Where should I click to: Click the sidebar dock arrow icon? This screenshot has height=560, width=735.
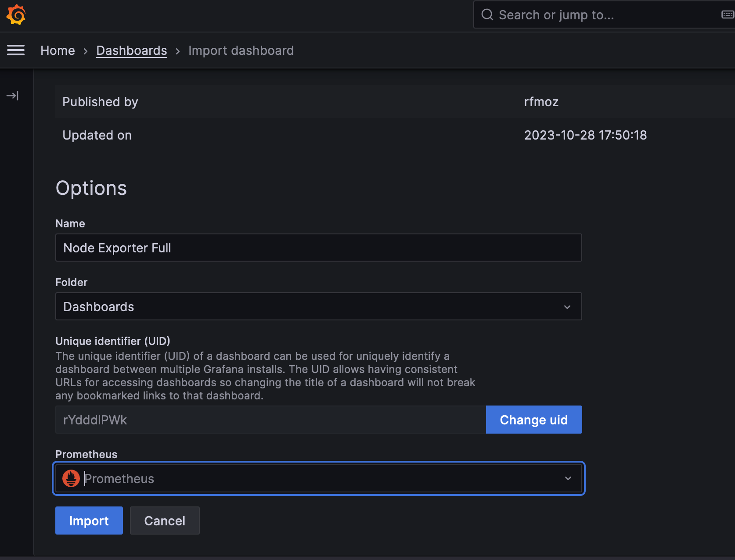[x=12, y=96]
